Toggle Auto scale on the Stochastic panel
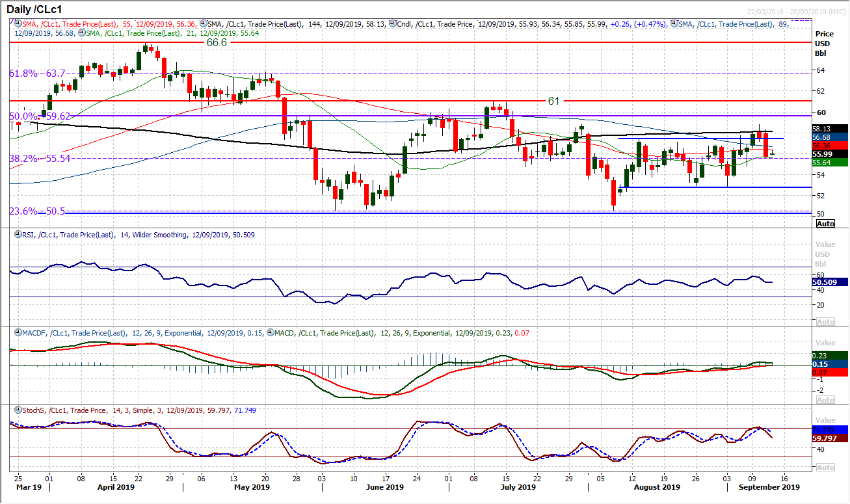850x504 pixels. [825, 468]
